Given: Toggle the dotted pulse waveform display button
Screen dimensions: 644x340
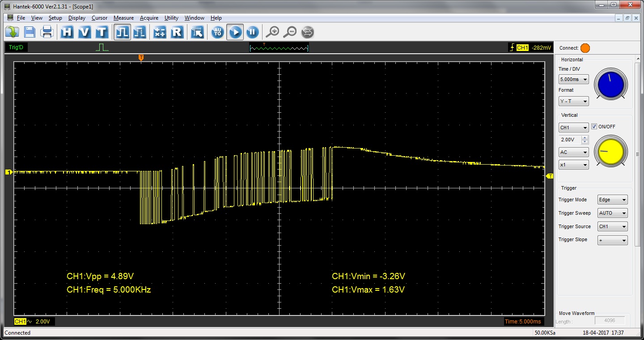Looking at the screenshot, I should pos(140,32).
